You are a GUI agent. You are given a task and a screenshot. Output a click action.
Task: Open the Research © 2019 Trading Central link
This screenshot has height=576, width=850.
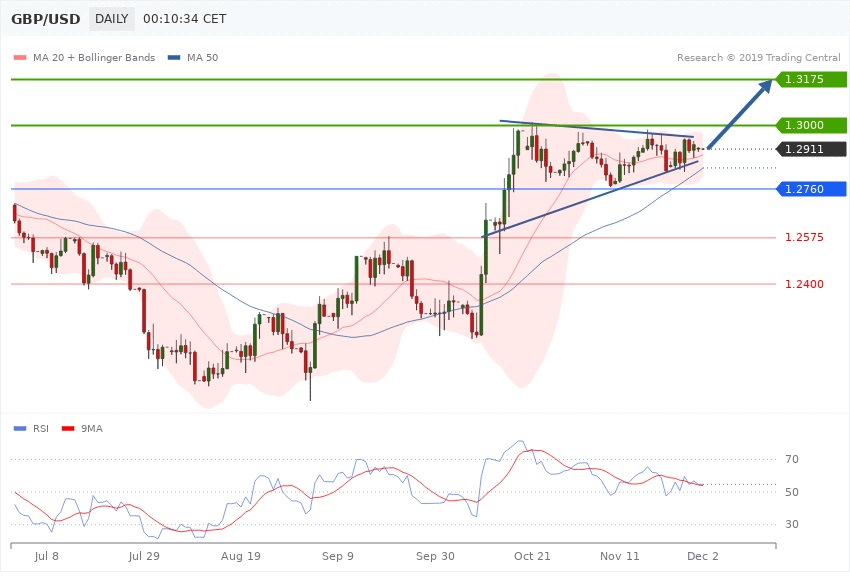tap(758, 57)
